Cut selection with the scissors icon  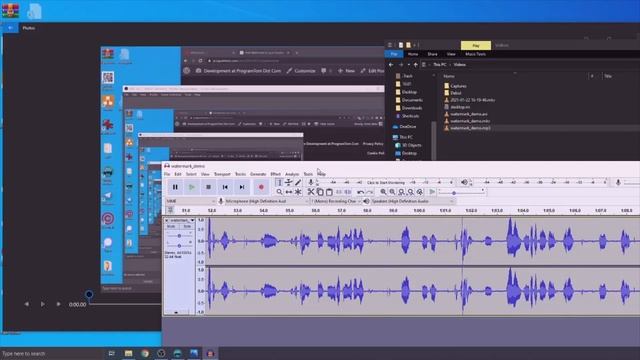pos(311,192)
